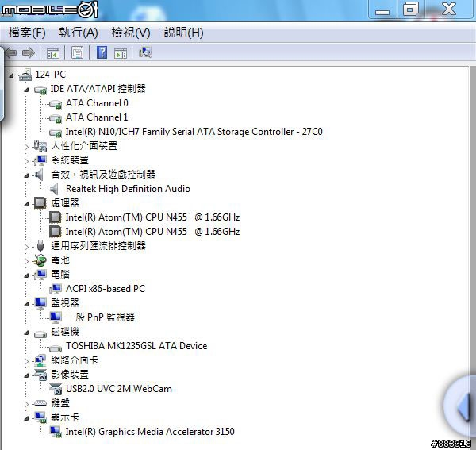Click the 系統裝置 category icon
476x450 pixels.
[40, 160]
